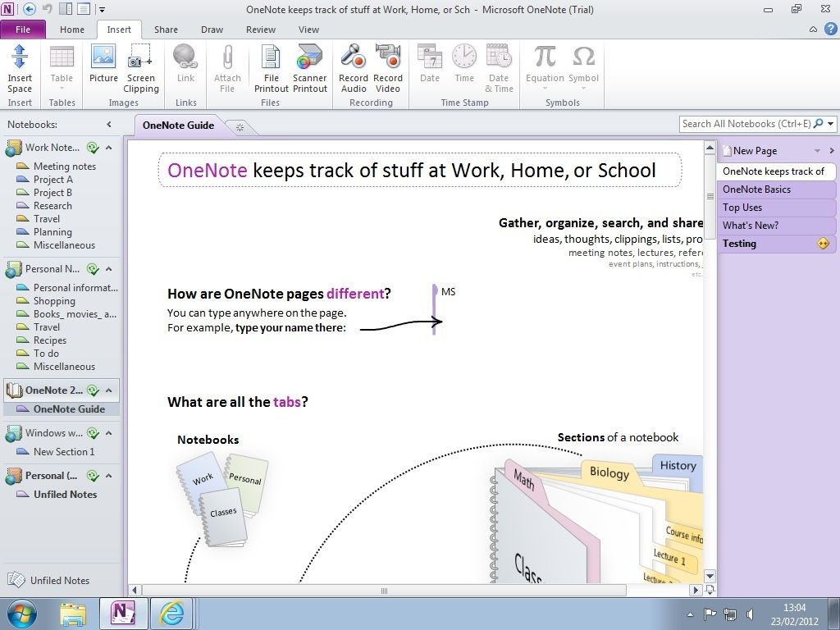The width and height of the screenshot is (840, 630).
Task: Collapse the Personal (Web) notebook
Action: (109, 476)
